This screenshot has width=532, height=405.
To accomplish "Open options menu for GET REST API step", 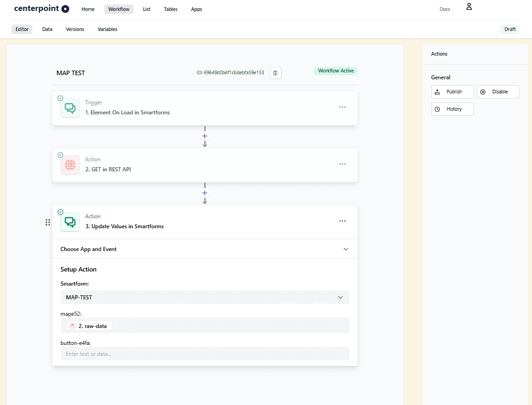I will pyautogui.click(x=343, y=164).
